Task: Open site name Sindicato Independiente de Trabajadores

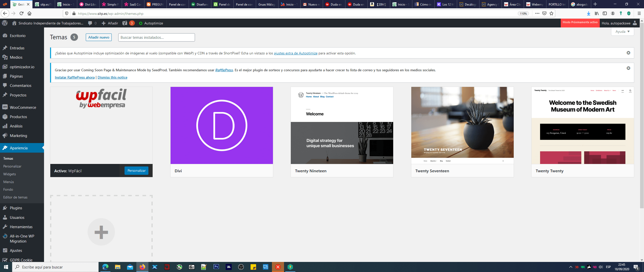Action: tap(48, 23)
